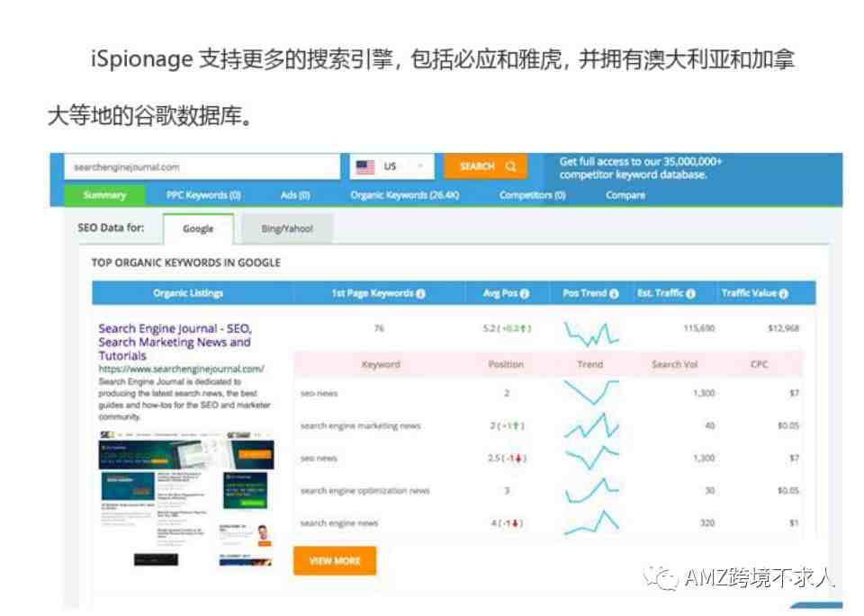Click the Est. Traffic value 115,690
864x616 pixels.
click(698, 328)
